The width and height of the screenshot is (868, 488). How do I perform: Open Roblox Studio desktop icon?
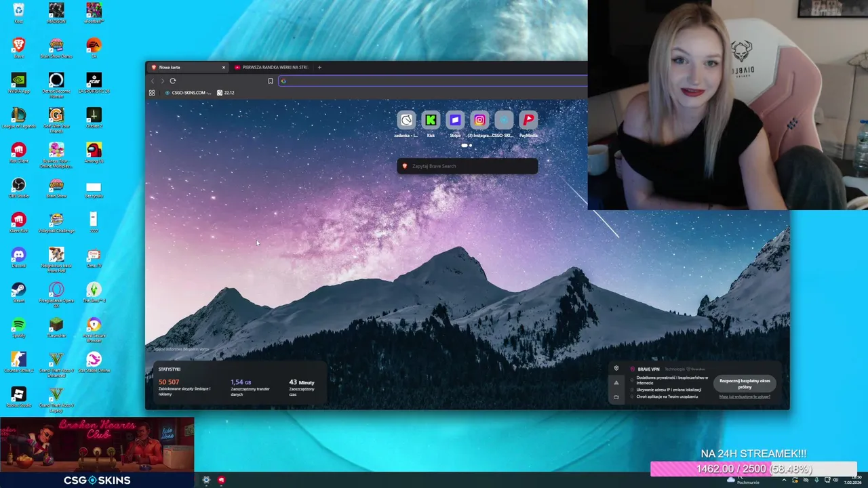18,396
